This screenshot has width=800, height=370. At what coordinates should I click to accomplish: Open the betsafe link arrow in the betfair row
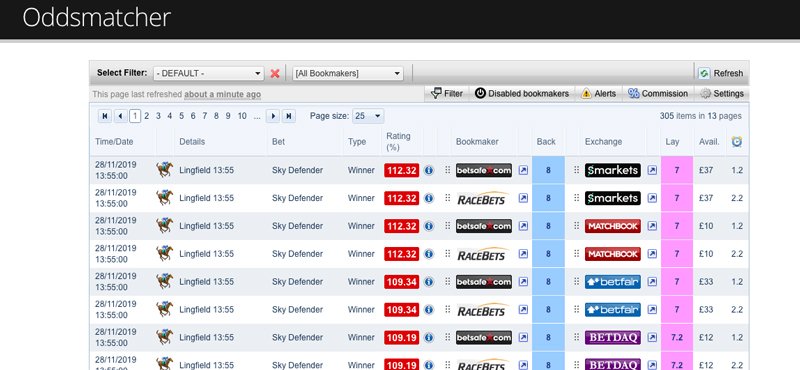[523, 282]
